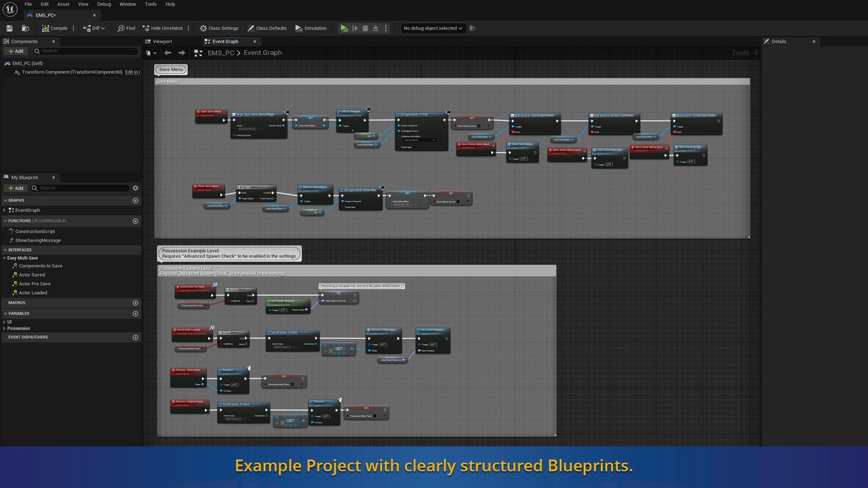This screenshot has height=488, width=868.
Task: Click the Stop simulation button
Action: point(365,28)
